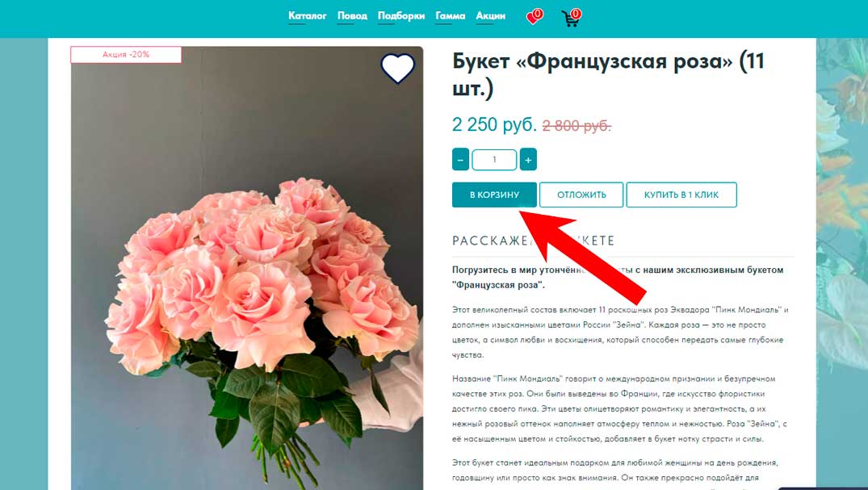Open the Акции menu item
Viewport: 868px width, 490px height.
click(x=490, y=16)
